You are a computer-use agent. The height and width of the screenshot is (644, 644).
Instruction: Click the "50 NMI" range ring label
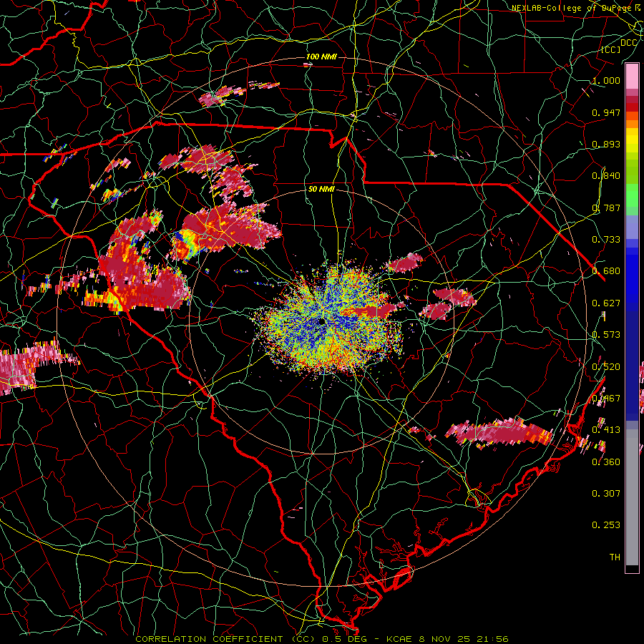(x=321, y=189)
